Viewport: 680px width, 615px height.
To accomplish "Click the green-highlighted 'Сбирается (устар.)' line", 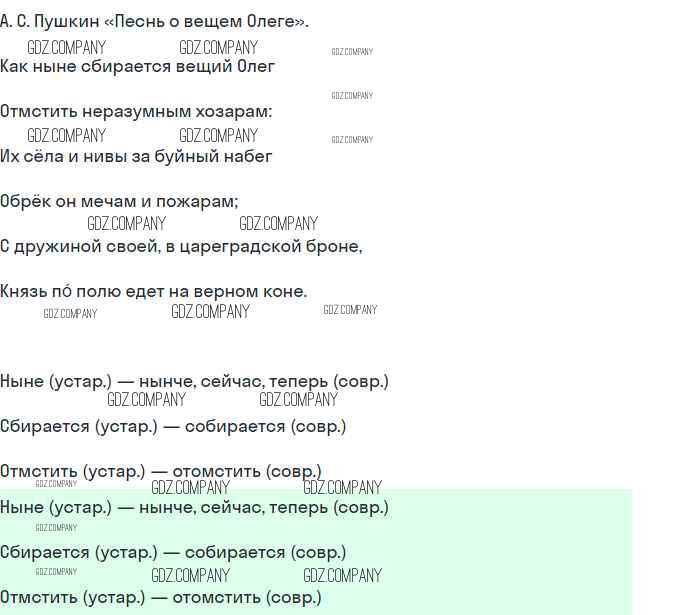I will tap(173, 552).
